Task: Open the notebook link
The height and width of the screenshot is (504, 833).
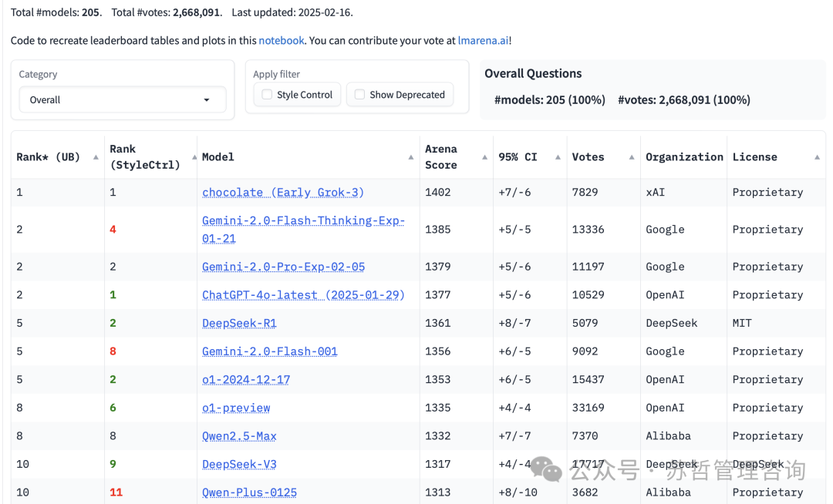Action: click(x=282, y=40)
